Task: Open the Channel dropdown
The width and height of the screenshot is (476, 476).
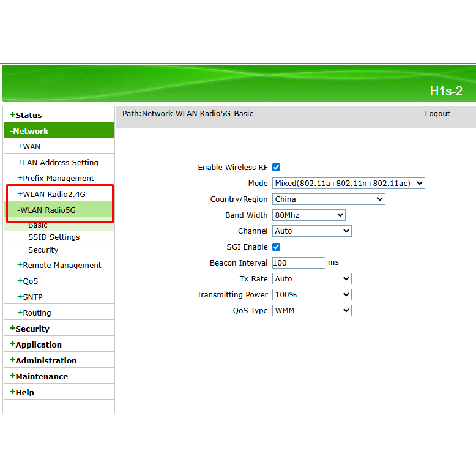Action: point(311,231)
